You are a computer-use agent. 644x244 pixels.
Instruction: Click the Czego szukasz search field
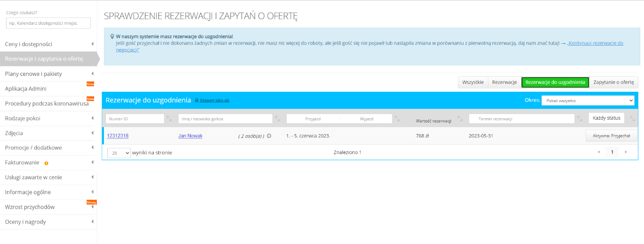click(x=48, y=23)
